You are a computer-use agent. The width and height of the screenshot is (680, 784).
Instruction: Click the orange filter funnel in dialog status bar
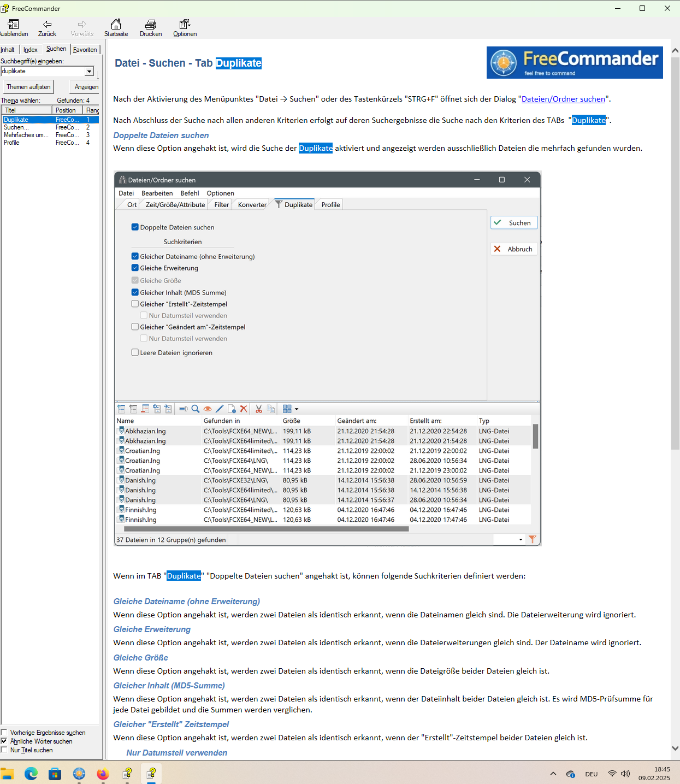coord(533,539)
